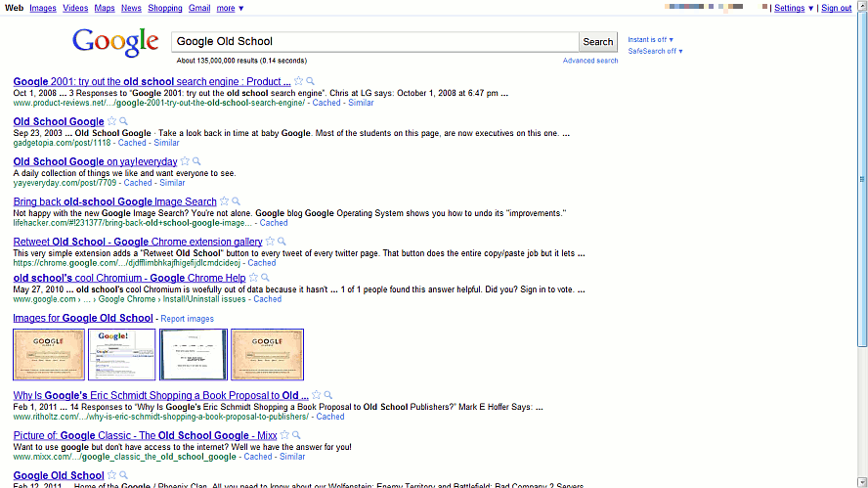Open Cached link for lifehacker.com result
The image size is (868, 488).
274,223
